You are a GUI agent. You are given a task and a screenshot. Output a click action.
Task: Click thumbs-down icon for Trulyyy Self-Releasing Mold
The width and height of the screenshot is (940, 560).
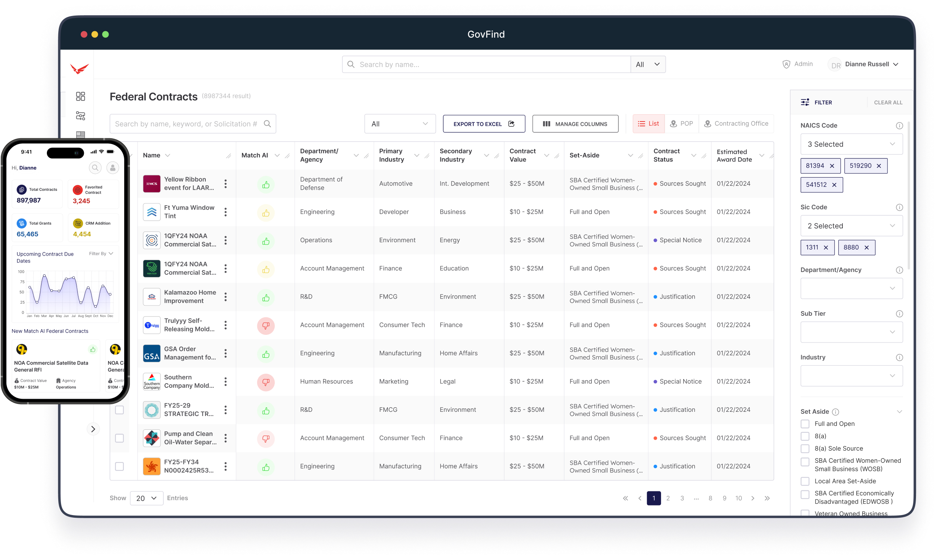coord(266,326)
